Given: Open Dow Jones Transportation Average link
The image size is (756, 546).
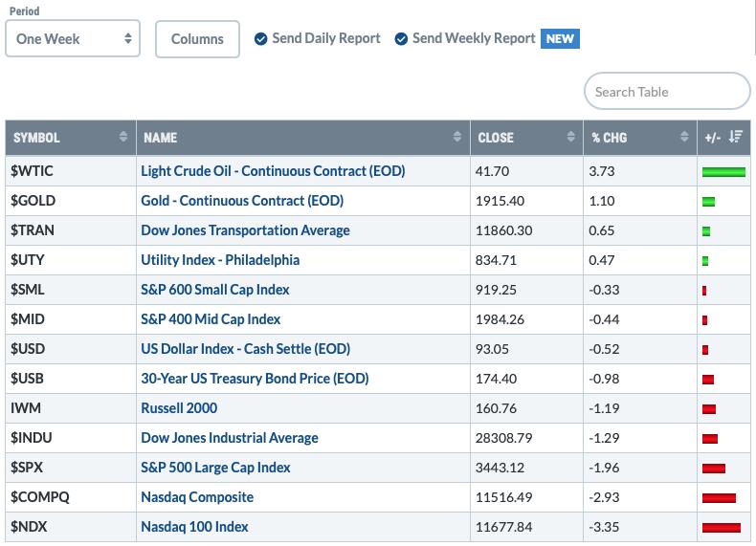Looking at the screenshot, I should pos(245,230).
